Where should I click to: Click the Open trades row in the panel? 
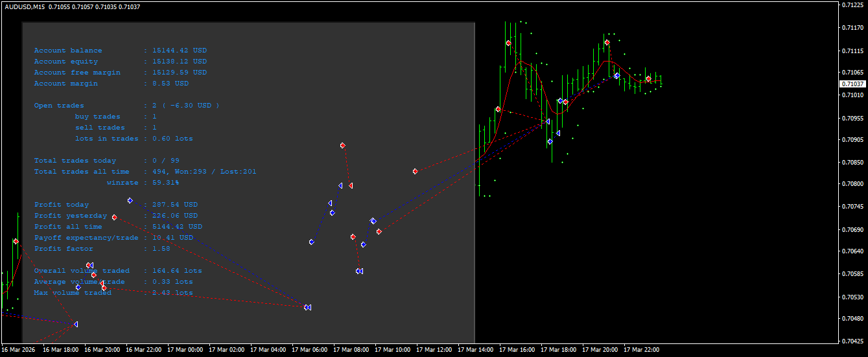point(126,106)
